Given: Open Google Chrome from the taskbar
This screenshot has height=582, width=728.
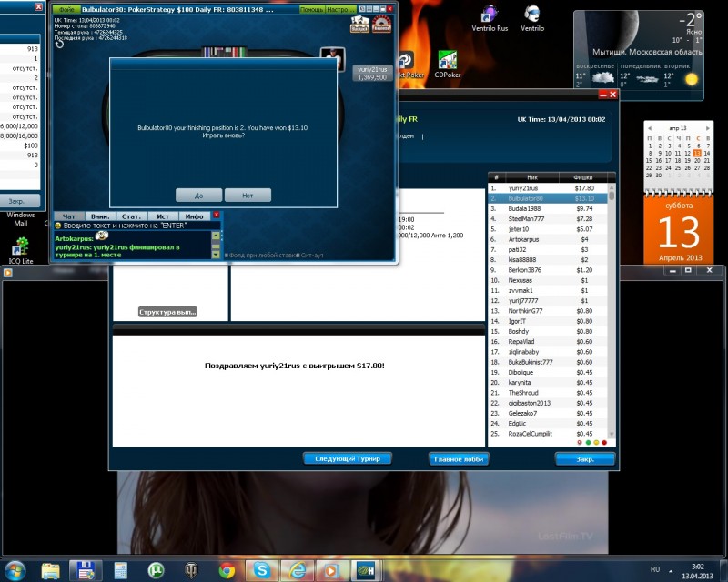Looking at the screenshot, I should (227, 570).
